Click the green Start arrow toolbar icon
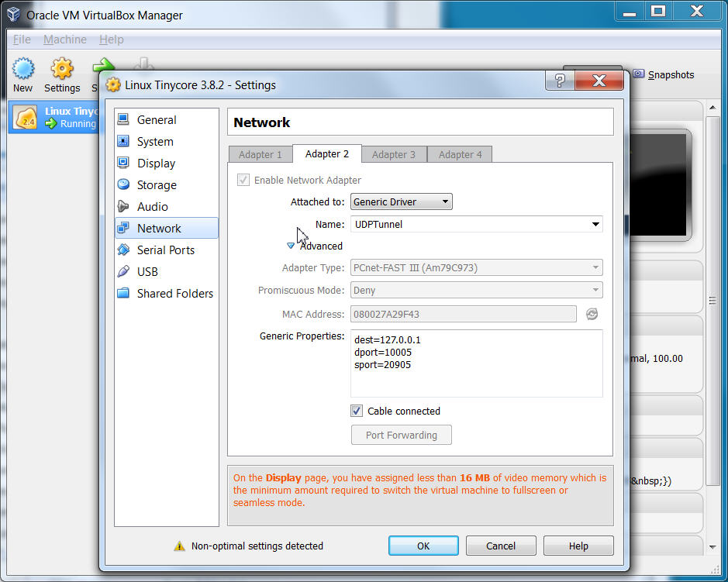Image resolution: width=728 pixels, height=582 pixels. click(104, 64)
